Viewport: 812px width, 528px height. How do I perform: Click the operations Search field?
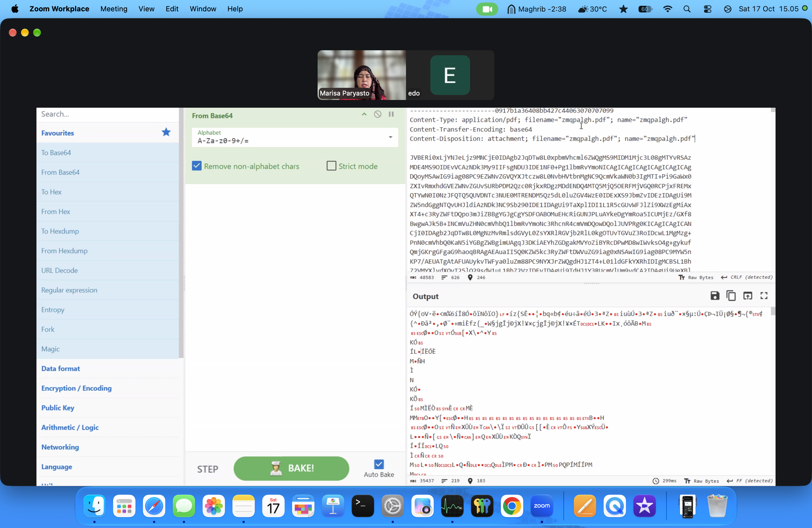point(107,114)
